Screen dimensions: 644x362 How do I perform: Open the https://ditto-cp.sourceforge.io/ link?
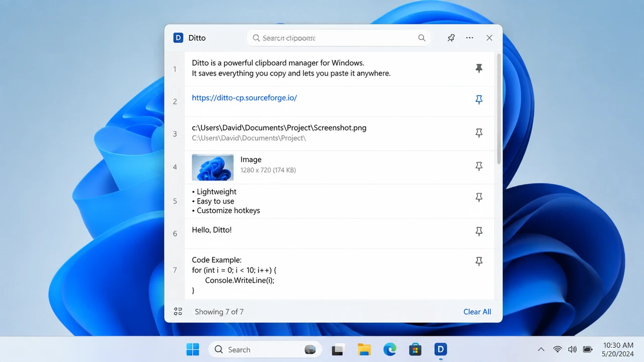(x=245, y=98)
